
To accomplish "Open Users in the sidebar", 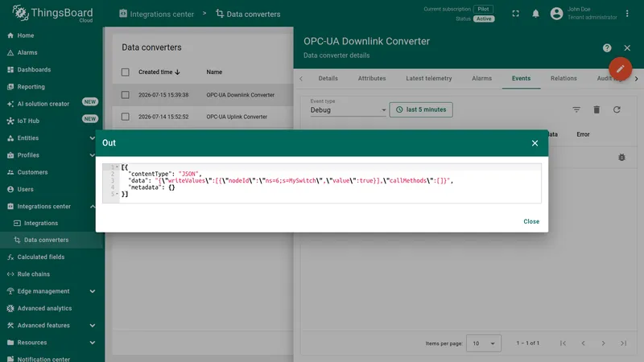I will tap(25, 189).
